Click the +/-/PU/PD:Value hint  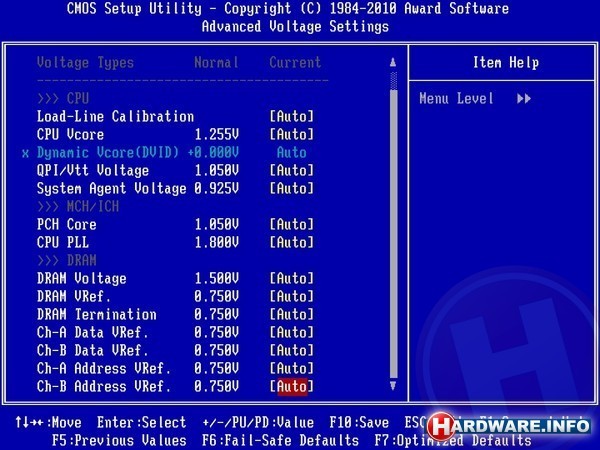point(258,422)
